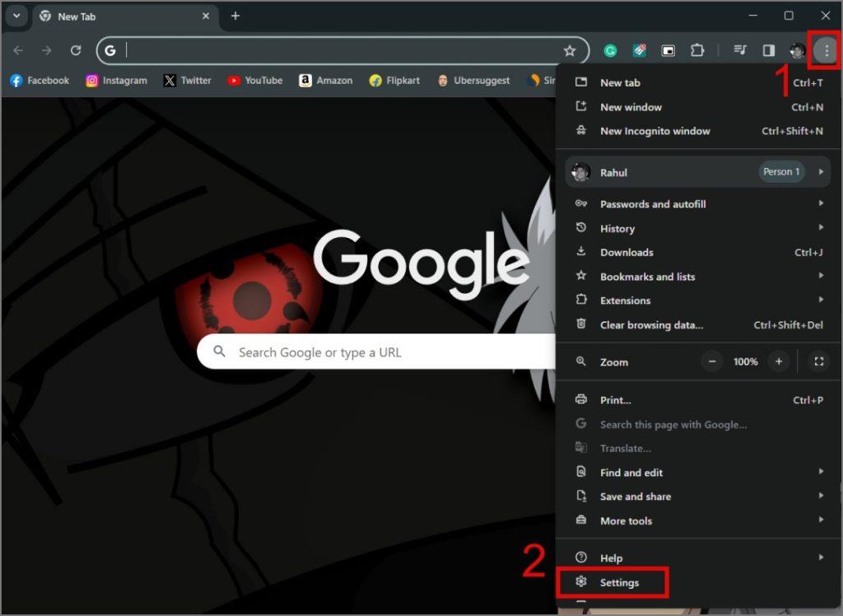Click the picture-in-picture extension icon
843x616 pixels.
tap(668, 50)
